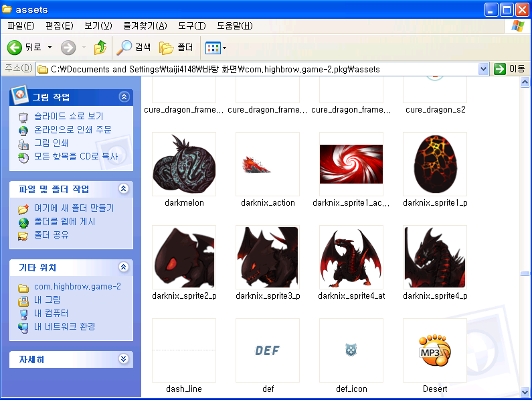
Task: Click the vertical scrollbar down arrow
Action: tap(526, 391)
